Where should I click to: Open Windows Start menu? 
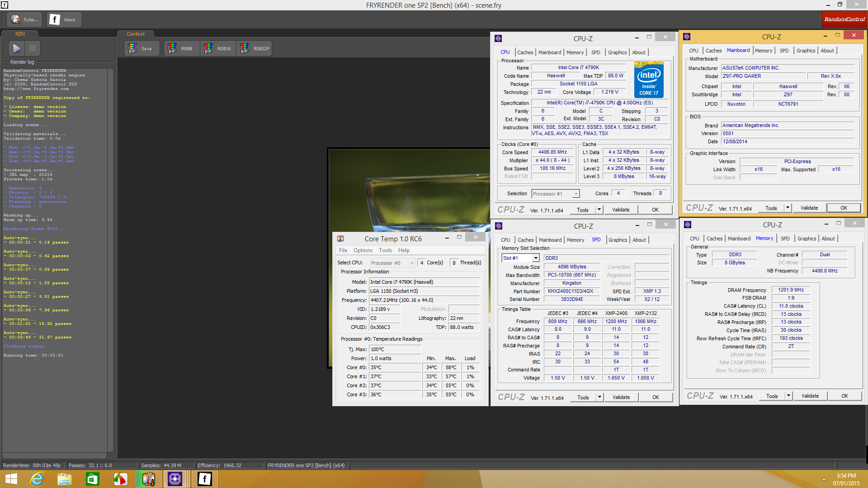[11, 479]
